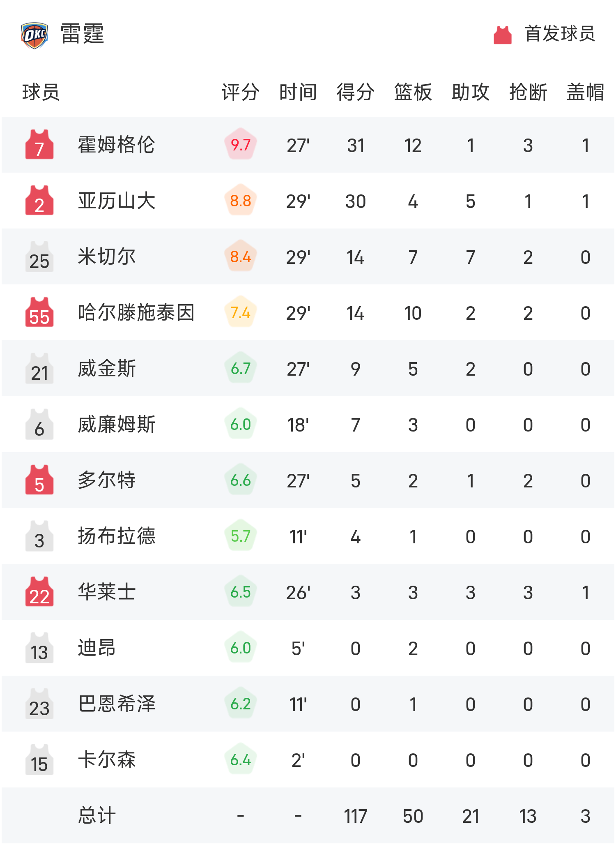Click the red number 7 jersey icon

point(39,145)
